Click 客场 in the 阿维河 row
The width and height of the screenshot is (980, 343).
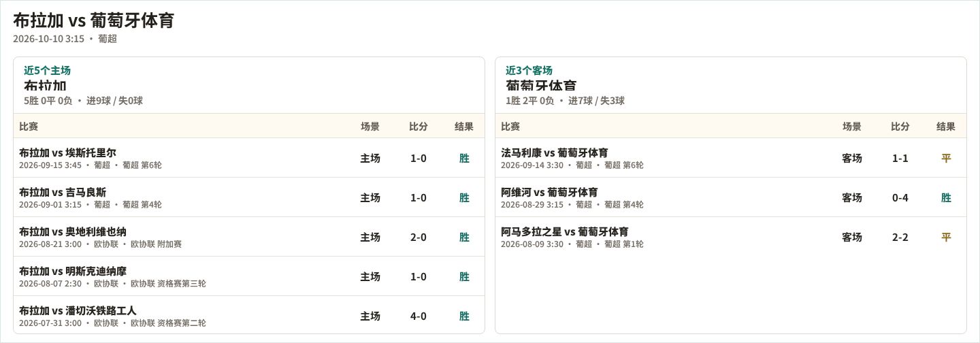852,197
